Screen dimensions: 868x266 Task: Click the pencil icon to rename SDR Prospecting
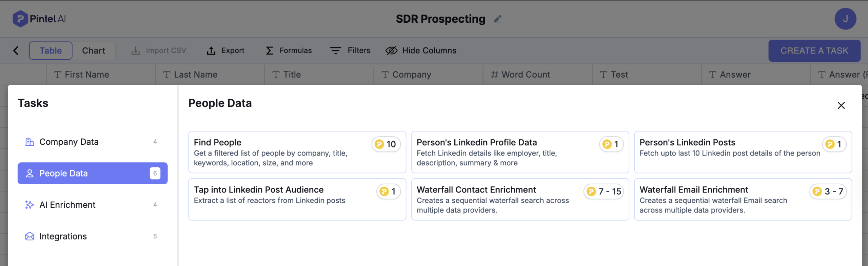(497, 19)
